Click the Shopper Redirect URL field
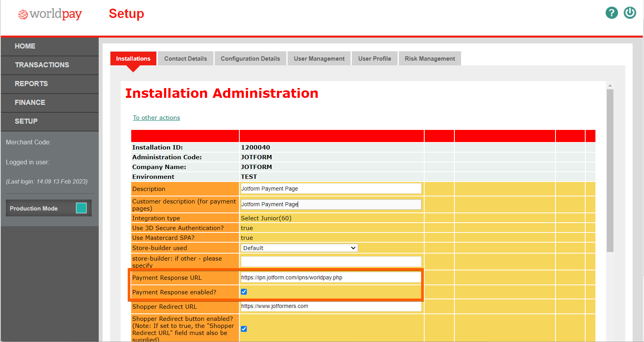 click(x=331, y=306)
